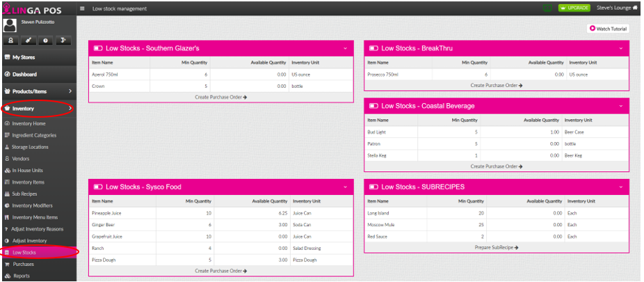Image resolution: width=644 pixels, height=282 pixels.
Task: Select the Pizza Dough item name cell
Action: [123, 260]
